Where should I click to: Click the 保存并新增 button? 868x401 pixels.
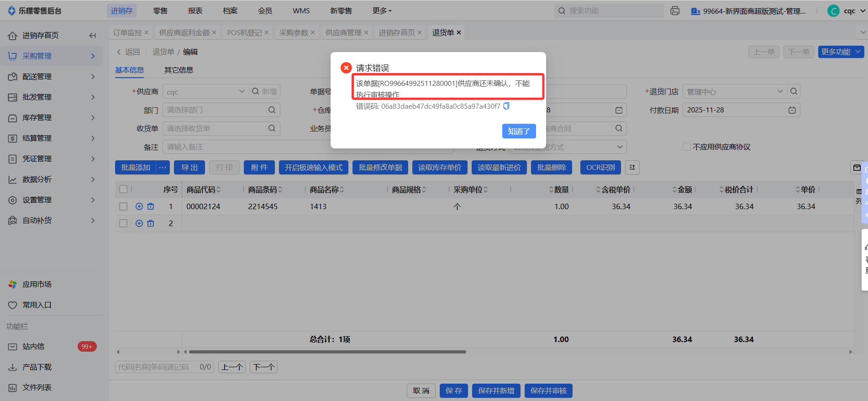(496, 391)
